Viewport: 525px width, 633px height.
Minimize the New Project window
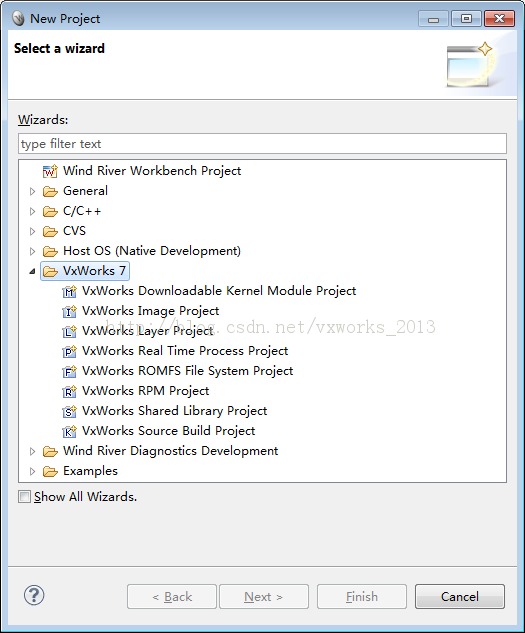point(433,19)
